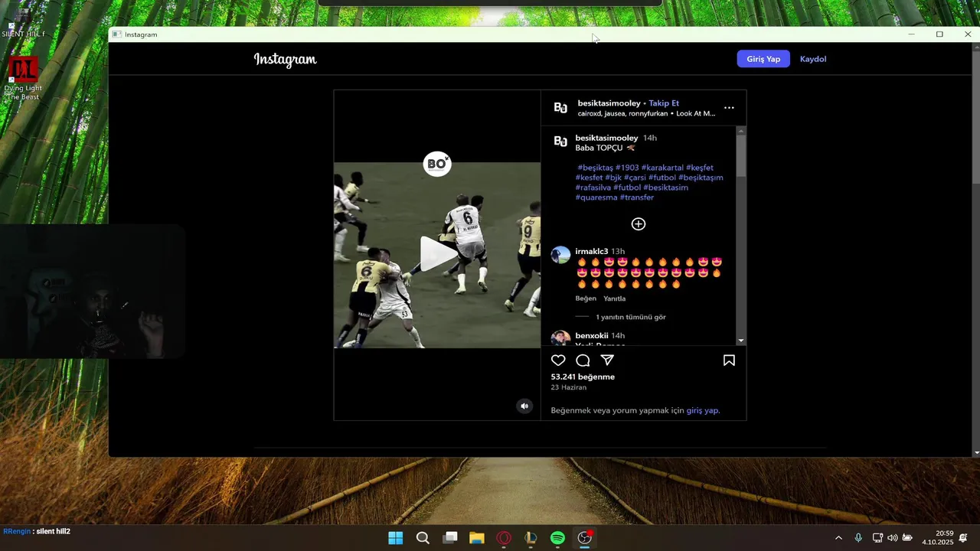Click the comments panel scrollbar thumb
The height and width of the screenshot is (551, 980).
741,157
